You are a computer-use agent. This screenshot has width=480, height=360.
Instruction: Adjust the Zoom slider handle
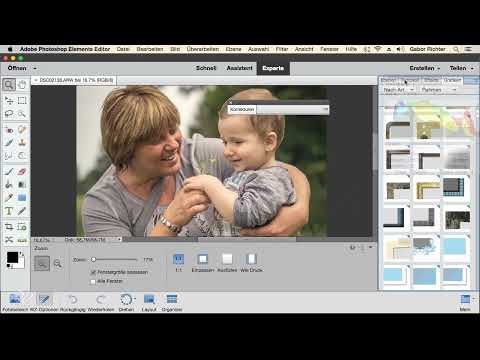point(94,259)
